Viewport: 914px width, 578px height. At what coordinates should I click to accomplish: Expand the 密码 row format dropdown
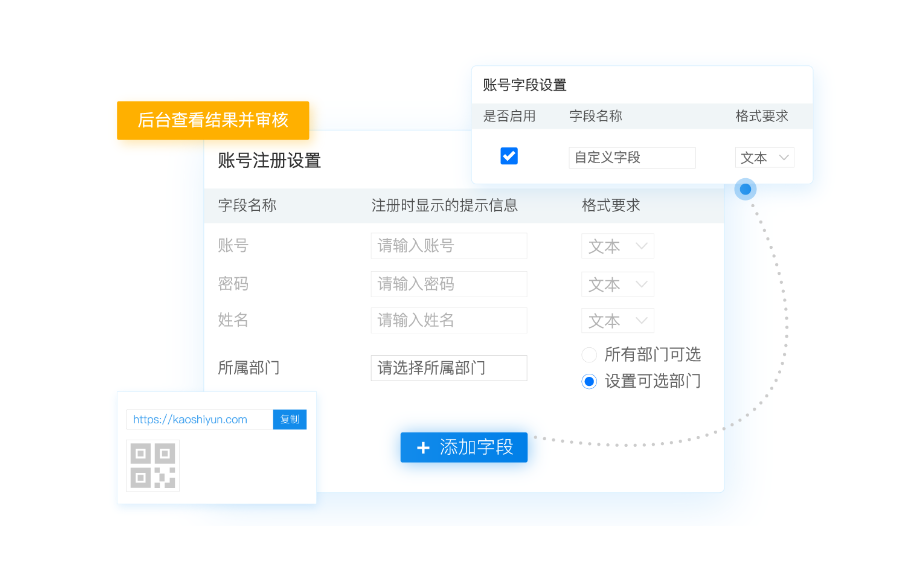click(618, 284)
